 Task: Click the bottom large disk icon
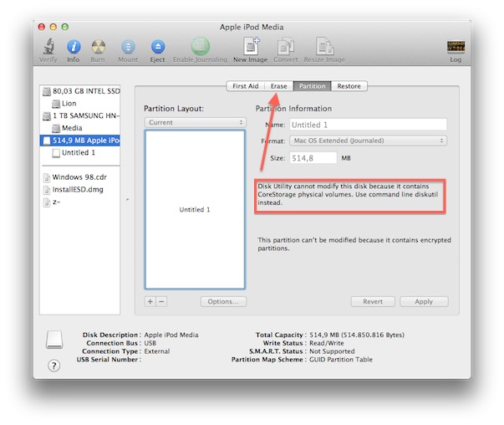54,340
